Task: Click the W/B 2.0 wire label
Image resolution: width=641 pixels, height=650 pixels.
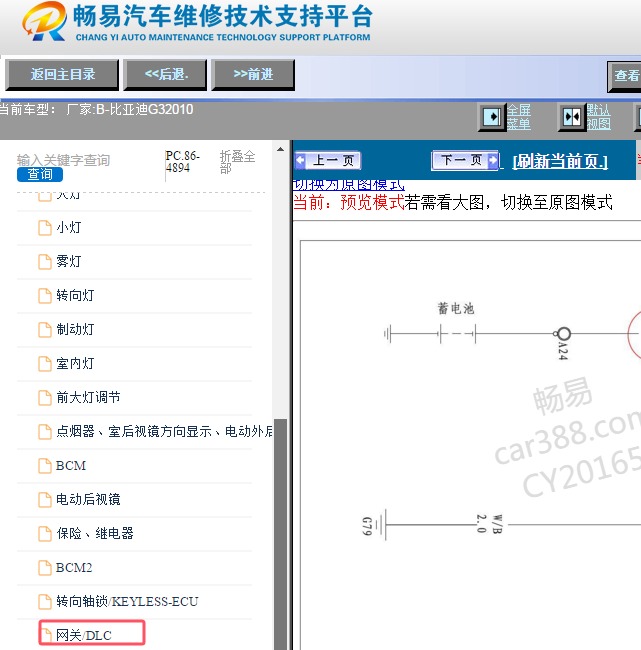Action: click(489, 524)
